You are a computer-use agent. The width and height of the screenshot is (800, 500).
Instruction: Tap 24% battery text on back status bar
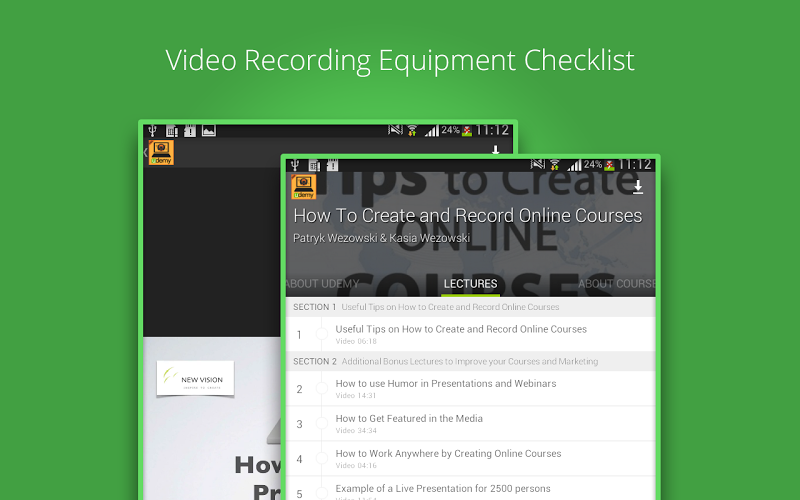coord(451,130)
